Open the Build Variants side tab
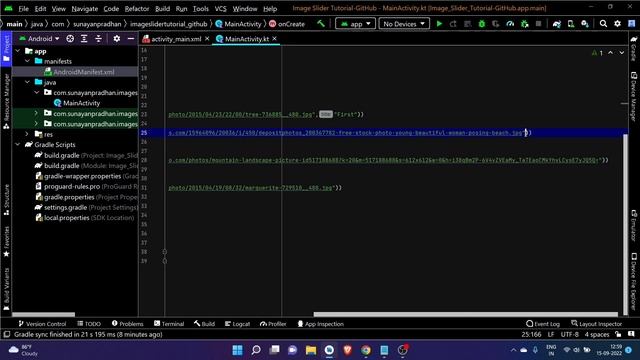640x360 pixels. pyautogui.click(x=6, y=289)
